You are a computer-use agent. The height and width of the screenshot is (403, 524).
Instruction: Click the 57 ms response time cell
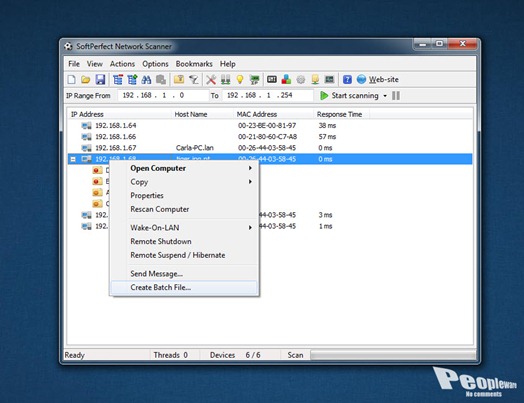[327, 137]
